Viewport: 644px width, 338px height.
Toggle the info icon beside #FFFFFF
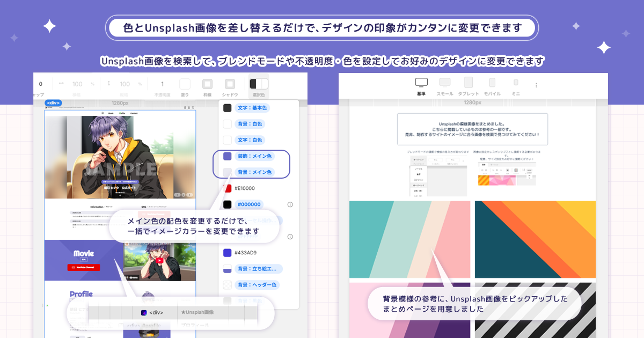tap(290, 237)
